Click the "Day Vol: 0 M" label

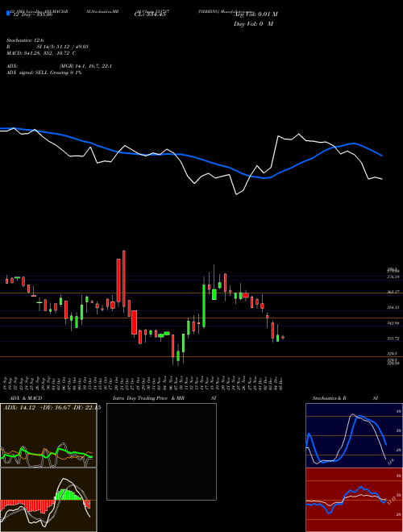[x=253, y=23]
